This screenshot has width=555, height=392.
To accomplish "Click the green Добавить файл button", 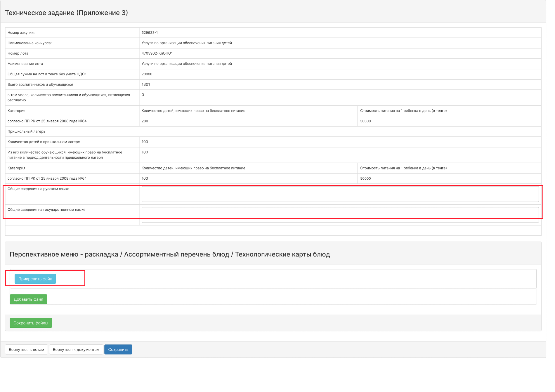I will (x=28, y=299).
